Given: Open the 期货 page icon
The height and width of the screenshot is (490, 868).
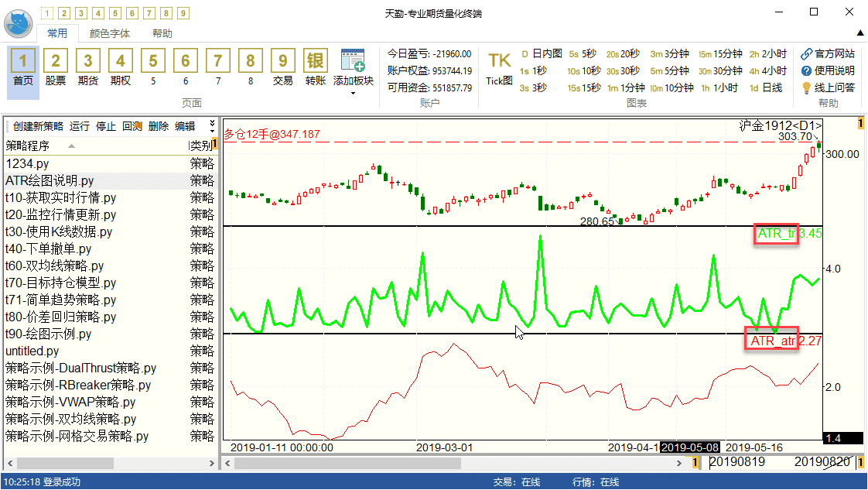Looking at the screenshot, I should coord(88,61).
